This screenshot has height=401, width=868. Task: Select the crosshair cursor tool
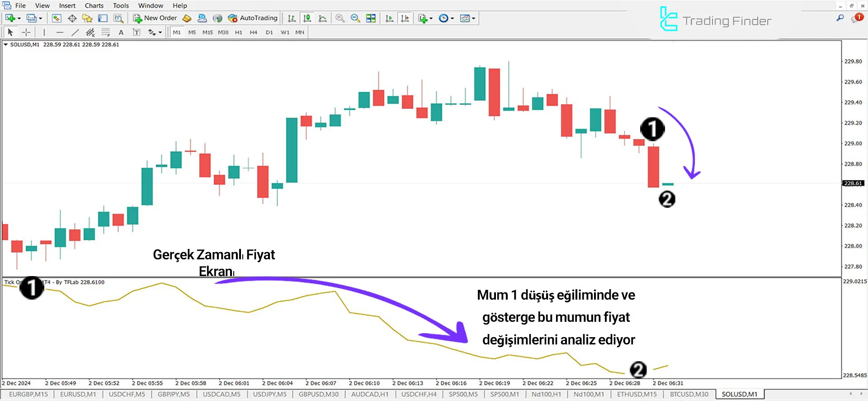[x=26, y=32]
